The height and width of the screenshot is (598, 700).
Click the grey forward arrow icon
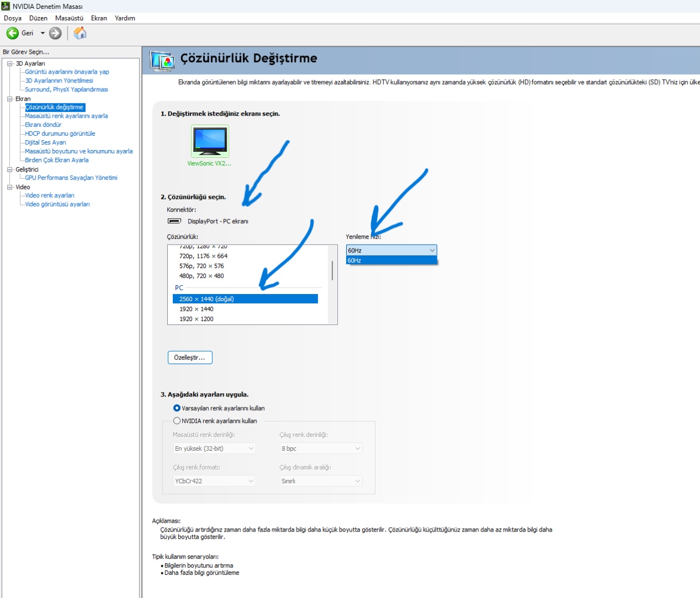click(55, 33)
